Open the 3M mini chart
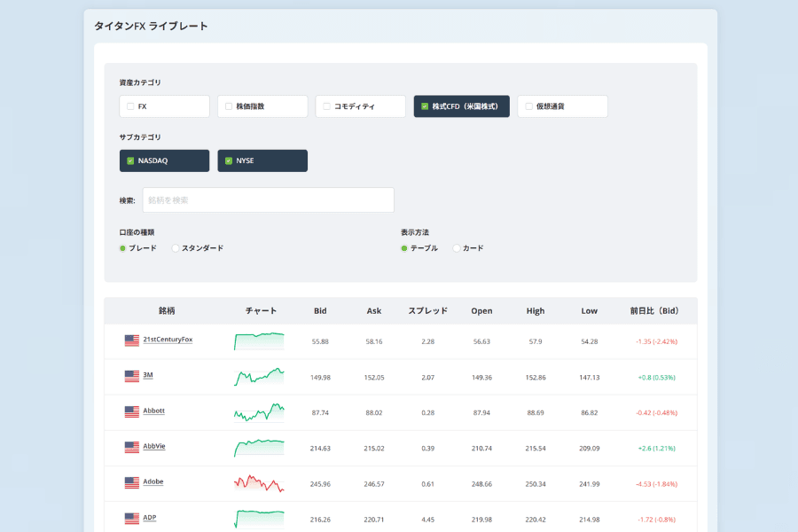The height and width of the screenshot is (532, 798). pyautogui.click(x=259, y=377)
